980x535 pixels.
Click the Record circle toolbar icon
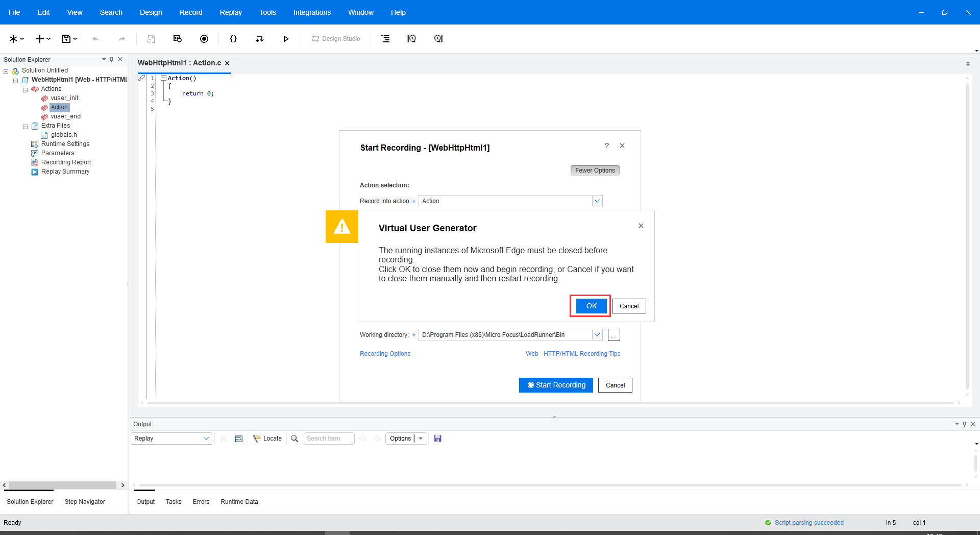204,39
